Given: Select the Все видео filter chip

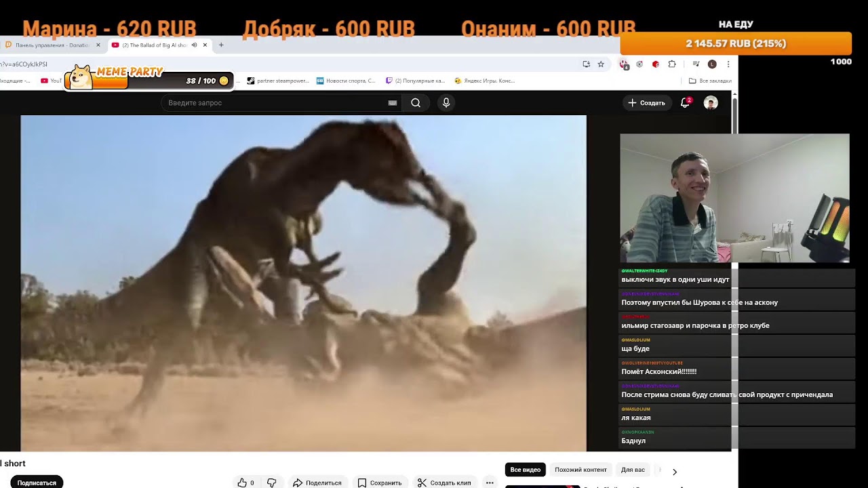Looking at the screenshot, I should click(x=526, y=470).
